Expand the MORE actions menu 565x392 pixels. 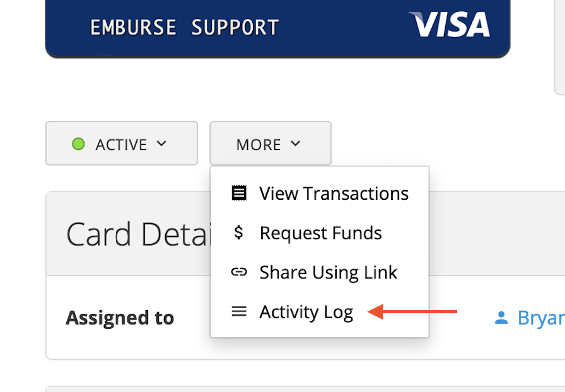tap(270, 143)
